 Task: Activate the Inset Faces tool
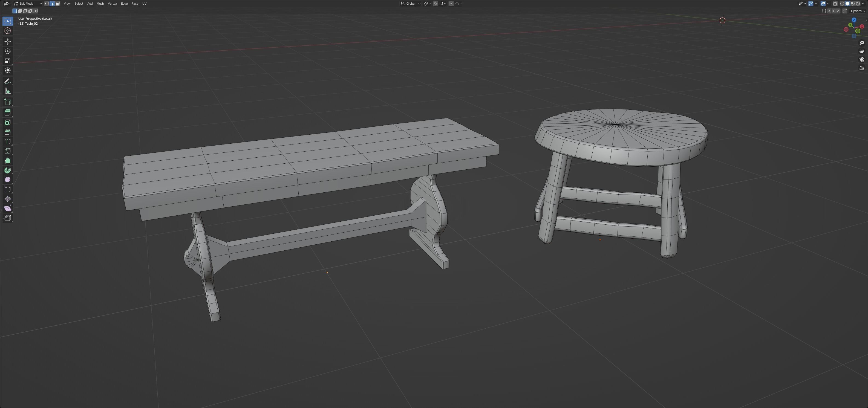pyautogui.click(x=8, y=122)
